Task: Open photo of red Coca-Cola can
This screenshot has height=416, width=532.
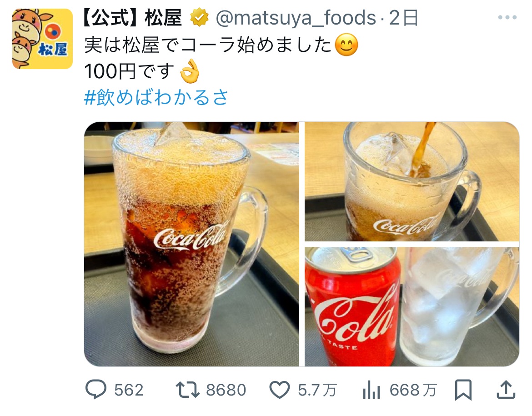Action: [412, 307]
